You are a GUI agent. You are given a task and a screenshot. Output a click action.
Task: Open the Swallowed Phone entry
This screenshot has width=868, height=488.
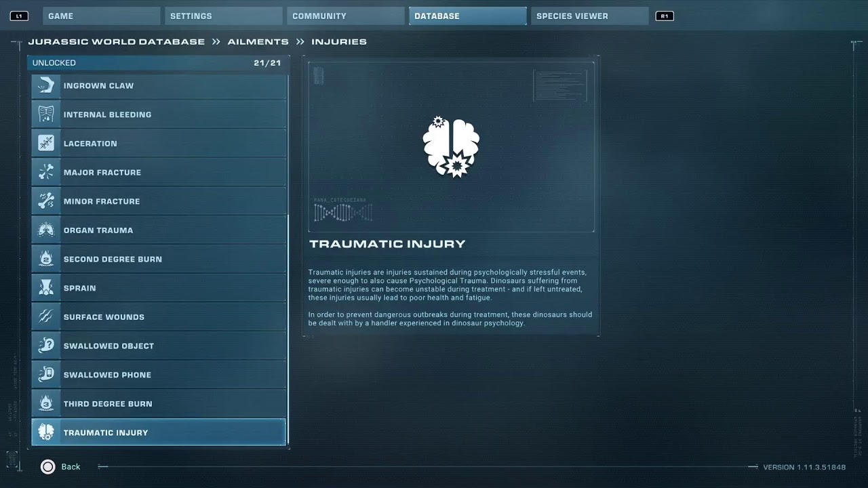159,375
